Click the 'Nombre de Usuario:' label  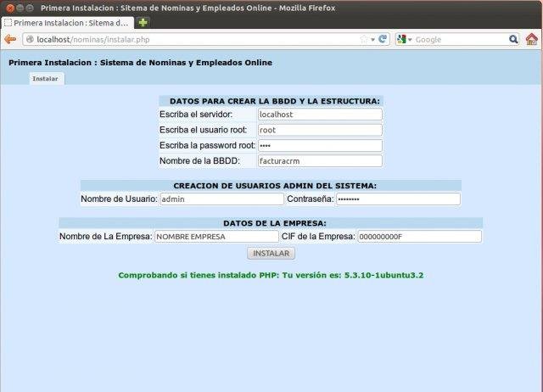click(119, 199)
